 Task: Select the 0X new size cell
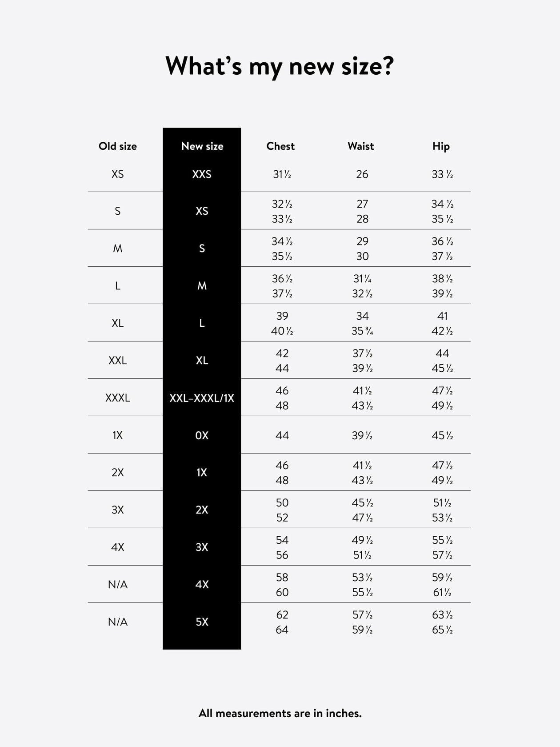point(202,435)
